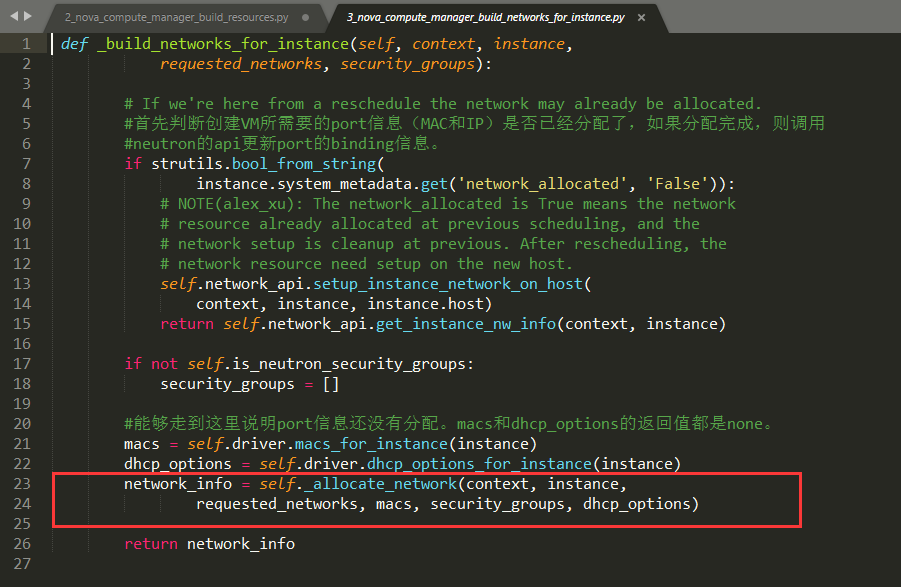Image resolution: width=901 pixels, height=587 pixels.
Task: Click 'get_instance_nw_info' on line 15
Action: (466, 325)
